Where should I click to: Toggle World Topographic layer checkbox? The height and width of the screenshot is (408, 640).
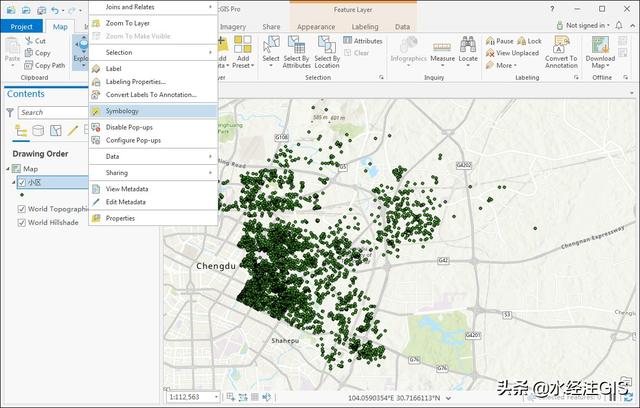pos(22,209)
